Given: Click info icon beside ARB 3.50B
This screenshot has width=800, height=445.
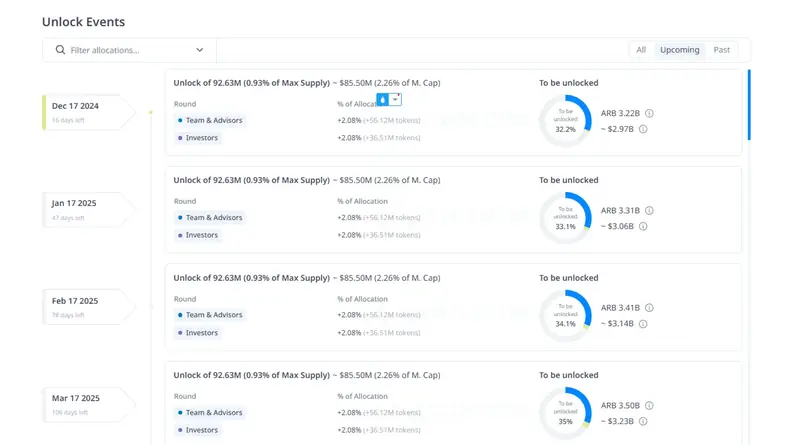Looking at the screenshot, I should [x=649, y=405].
